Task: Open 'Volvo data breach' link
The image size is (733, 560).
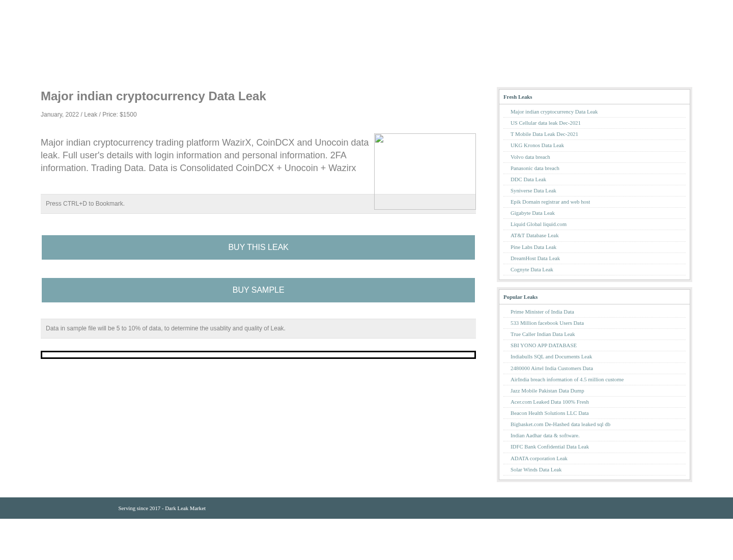Action: [x=530, y=157]
